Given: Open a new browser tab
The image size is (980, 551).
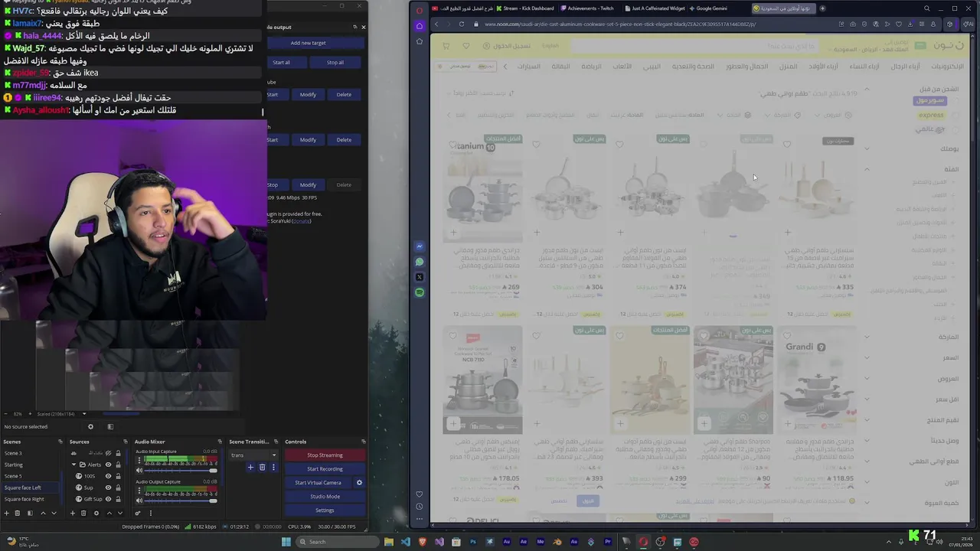Looking at the screenshot, I should [x=822, y=8].
